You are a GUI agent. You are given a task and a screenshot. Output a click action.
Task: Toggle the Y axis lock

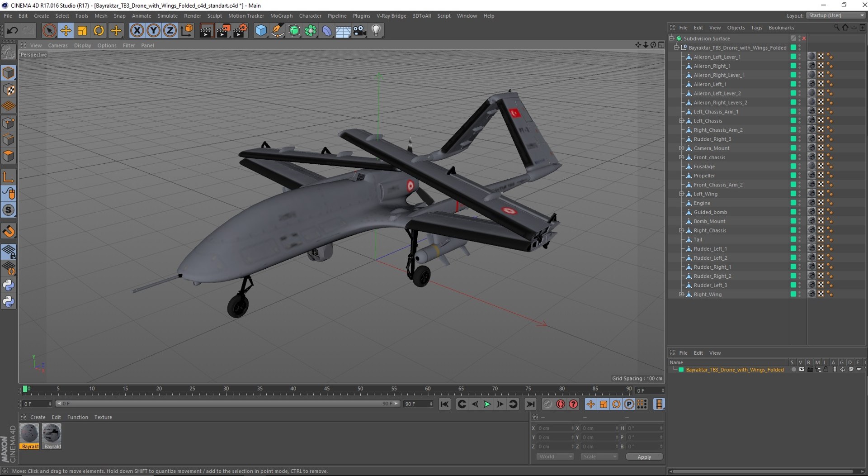pyautogui.click(x=153, y=30)
